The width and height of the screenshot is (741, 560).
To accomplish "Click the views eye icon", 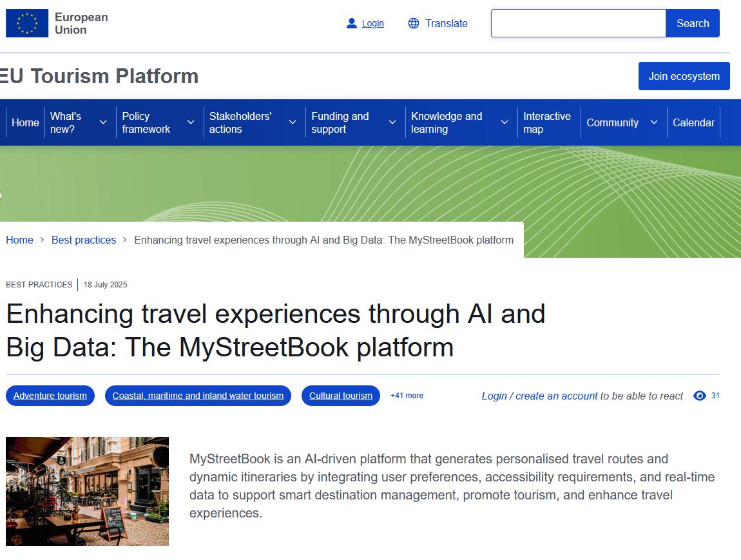I will point(699,396).
